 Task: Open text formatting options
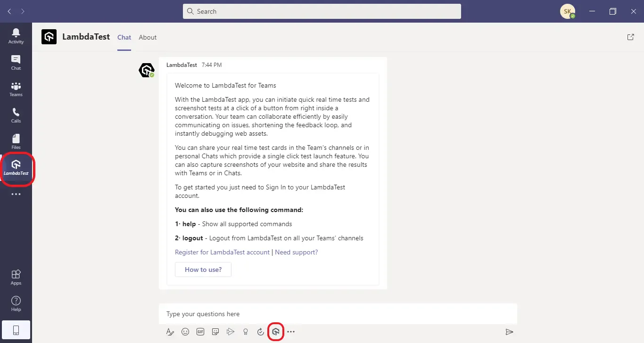pyautogui.click(x=170, y=332)
